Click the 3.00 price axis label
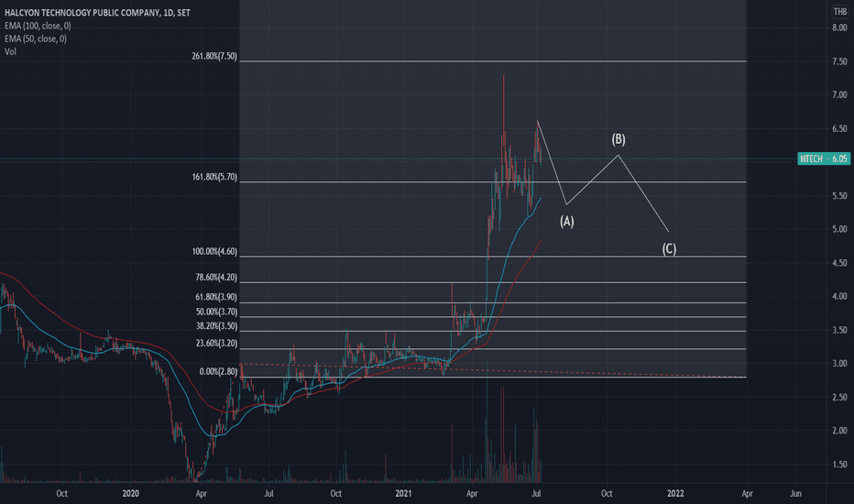This screenshot has width=854, height=504. pyautogui.click(x=839, y=364)
